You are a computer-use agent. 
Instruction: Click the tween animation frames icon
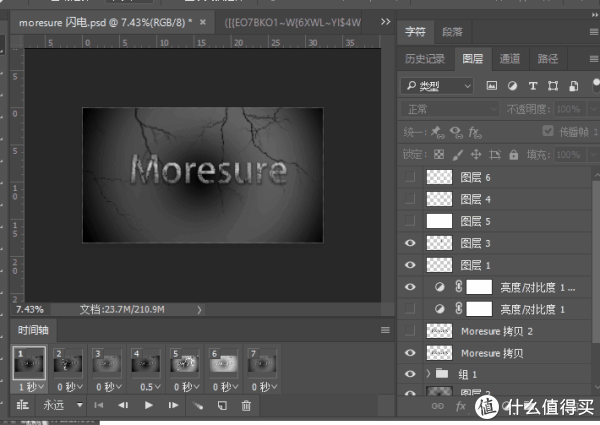[x=197, y=405]
